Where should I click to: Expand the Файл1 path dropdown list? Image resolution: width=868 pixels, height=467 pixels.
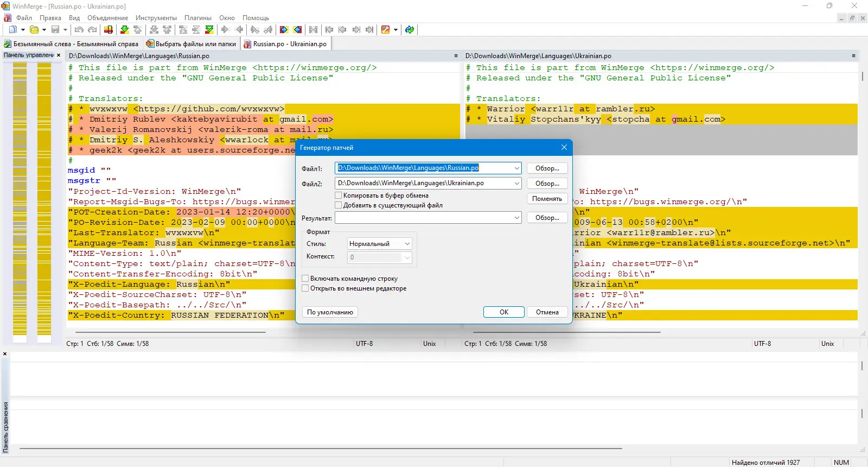click(x=516, y=168)
